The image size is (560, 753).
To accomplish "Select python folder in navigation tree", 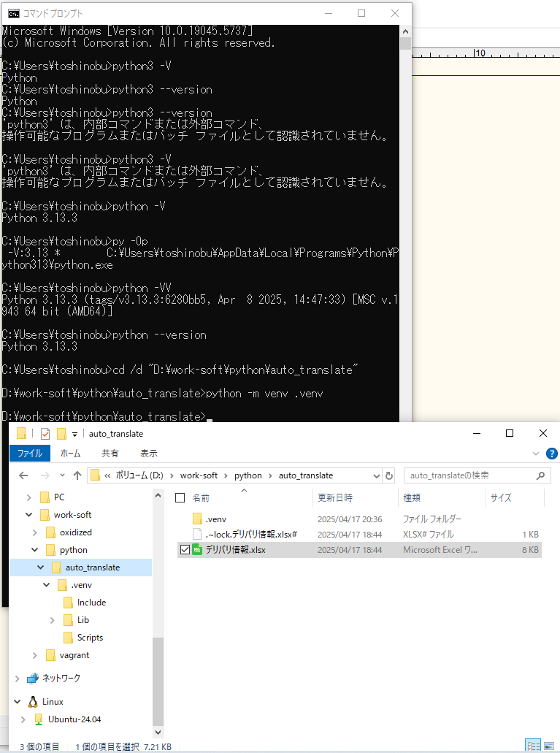I will 74,550.
